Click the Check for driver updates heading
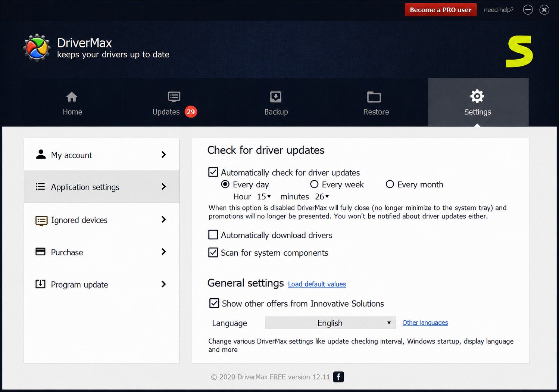The height and width of the screenshot is (392, 559). 266,150
